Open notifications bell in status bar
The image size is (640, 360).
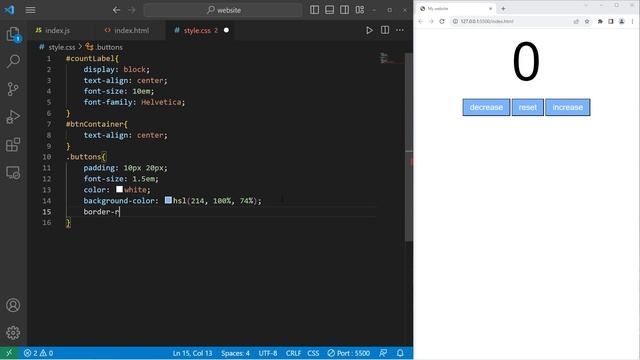click(400, 353)
